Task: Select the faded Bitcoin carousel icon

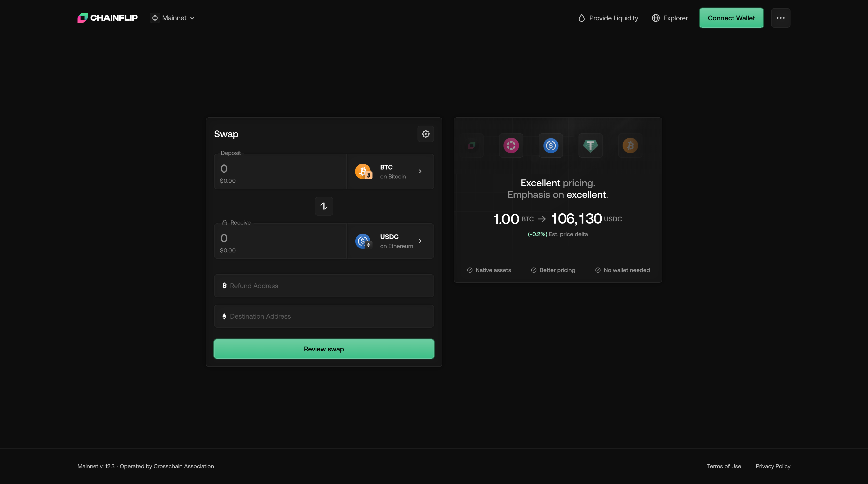Action: pos(630,145)
